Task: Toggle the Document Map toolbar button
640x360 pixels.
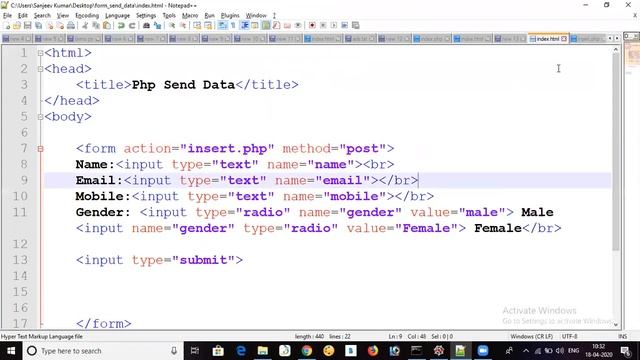Action: pyautogui.click(x=266, y=25)
